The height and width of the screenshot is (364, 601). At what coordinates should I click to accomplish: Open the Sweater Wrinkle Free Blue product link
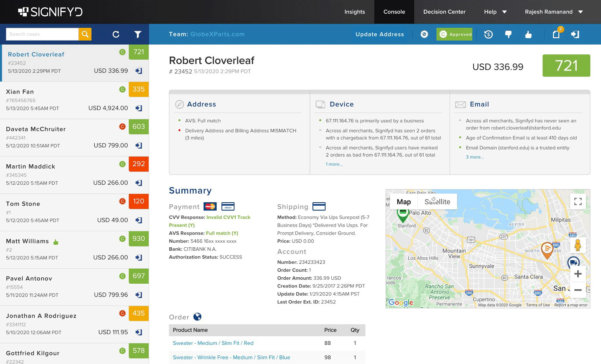pyautogui.click(x=231, y=357)
